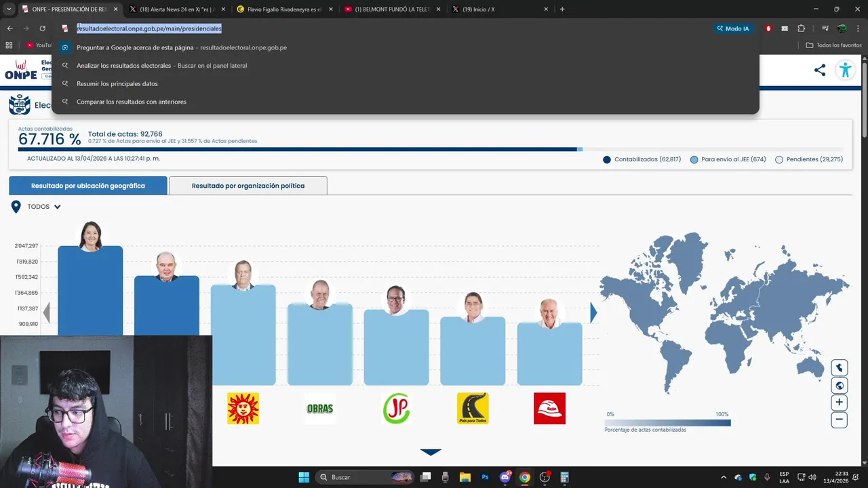Image resolution: width=868 pixels, height=488 pixels.
Task: Click the candidate bar above the OBRAS logo
Action: point(320,344)
